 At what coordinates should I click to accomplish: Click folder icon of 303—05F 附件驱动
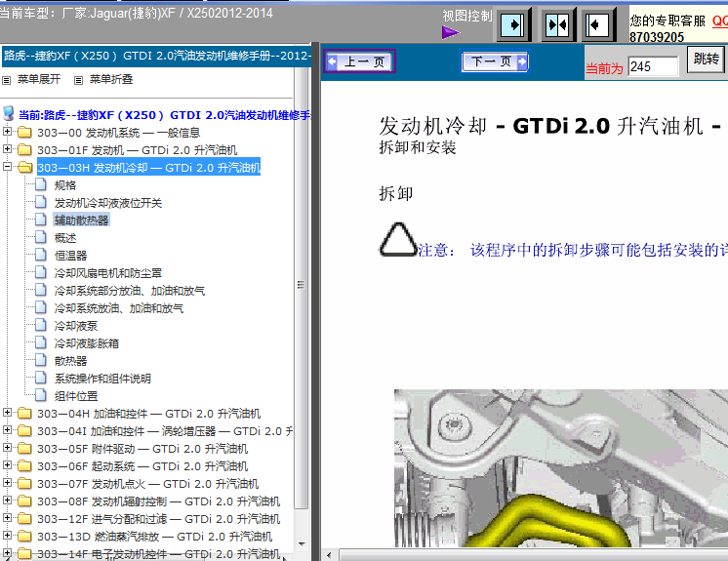coord(24,448)
